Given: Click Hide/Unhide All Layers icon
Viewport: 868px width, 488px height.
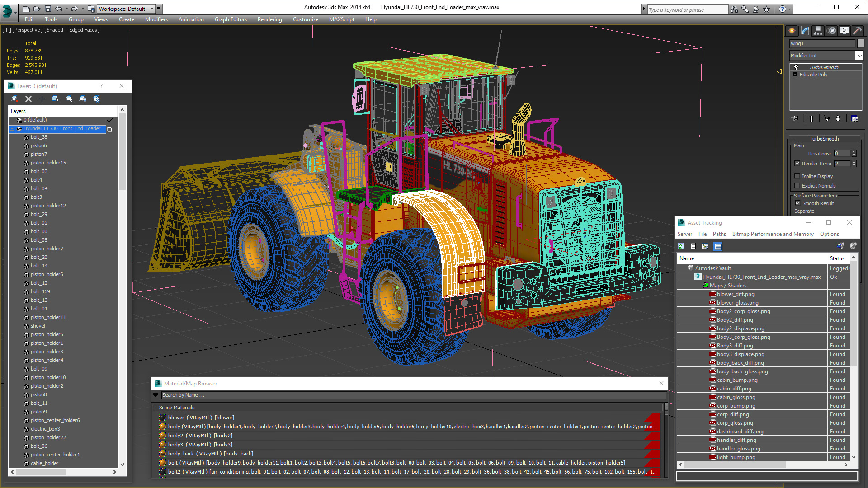Looking at the screenshot, I should tap(83, 99).
